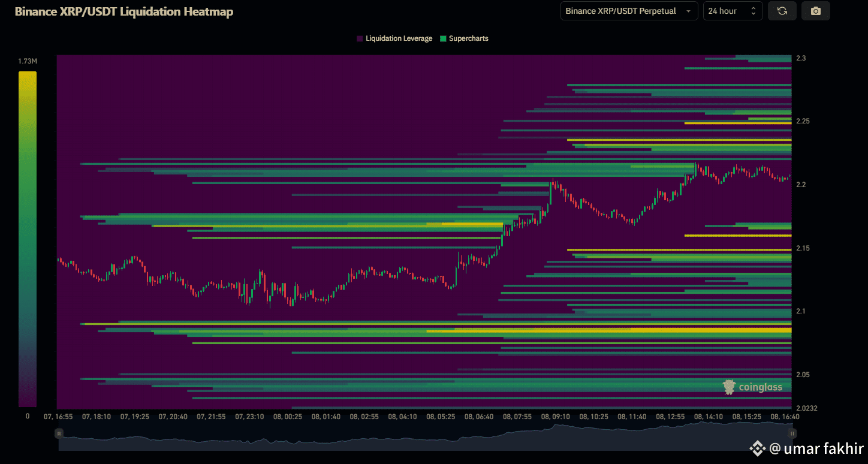
Task: Click the 08, 09:10 timestamp on the time axis
Action: [556, 416]
